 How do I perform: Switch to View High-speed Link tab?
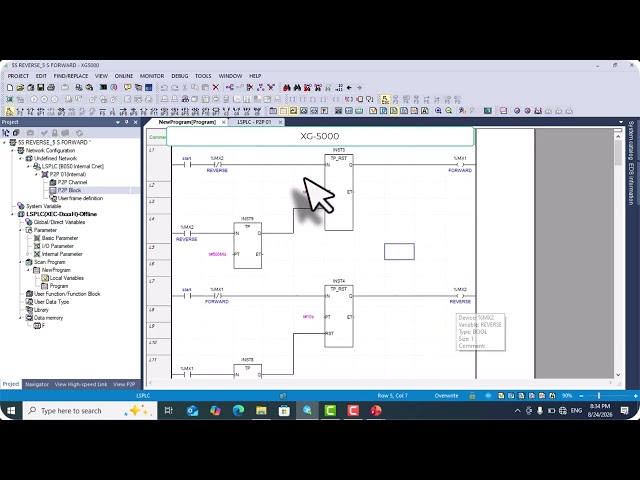[x=81, y=384]
